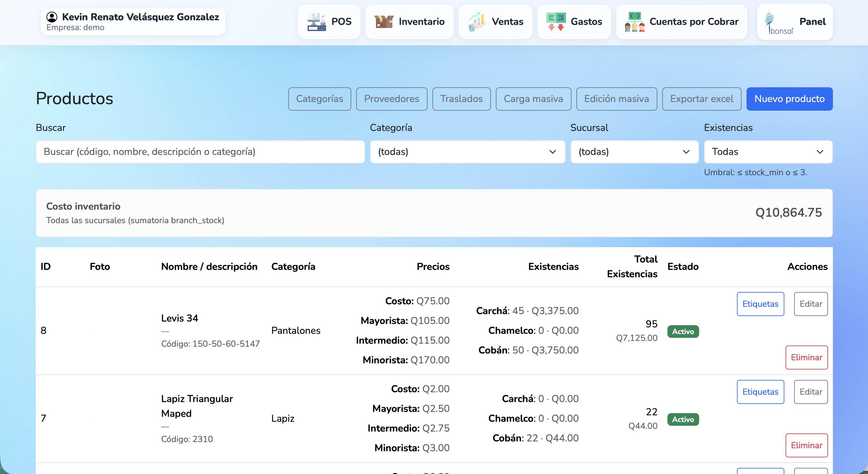The width and height of the screenshot is (868, 474).
Task: Export products with Exportar excel
Action: [x=702, y=99]
